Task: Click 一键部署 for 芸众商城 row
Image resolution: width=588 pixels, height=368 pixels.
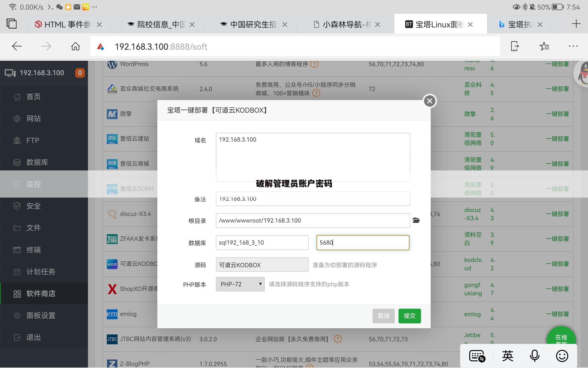Action: pyautogui.click(x=557, y=89)
